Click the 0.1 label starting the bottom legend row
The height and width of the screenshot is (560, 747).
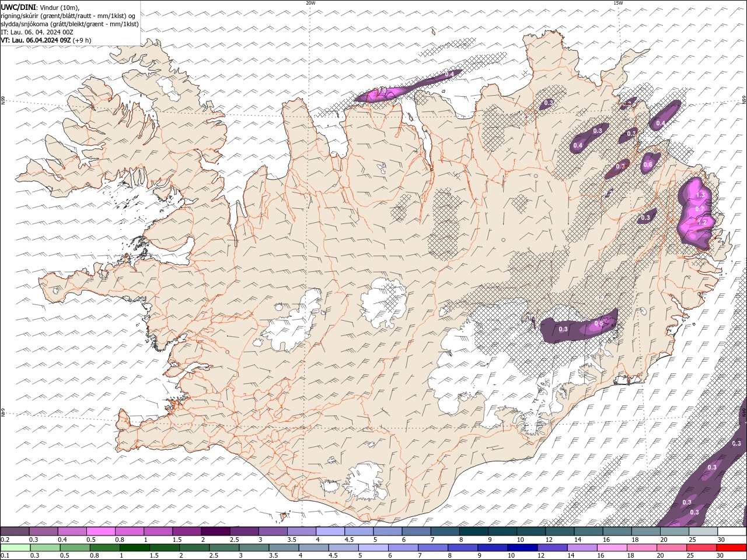(5, 555)
